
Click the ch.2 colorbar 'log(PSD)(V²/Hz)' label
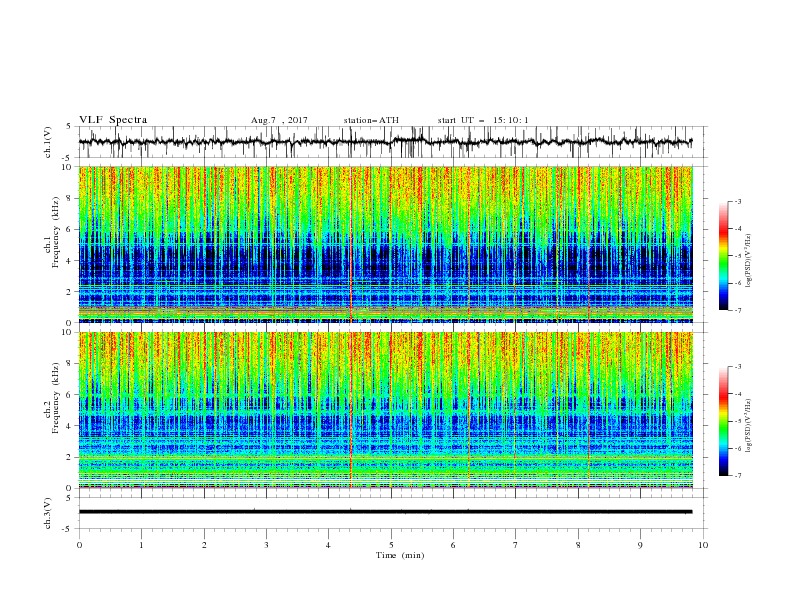tap(748, 425)
